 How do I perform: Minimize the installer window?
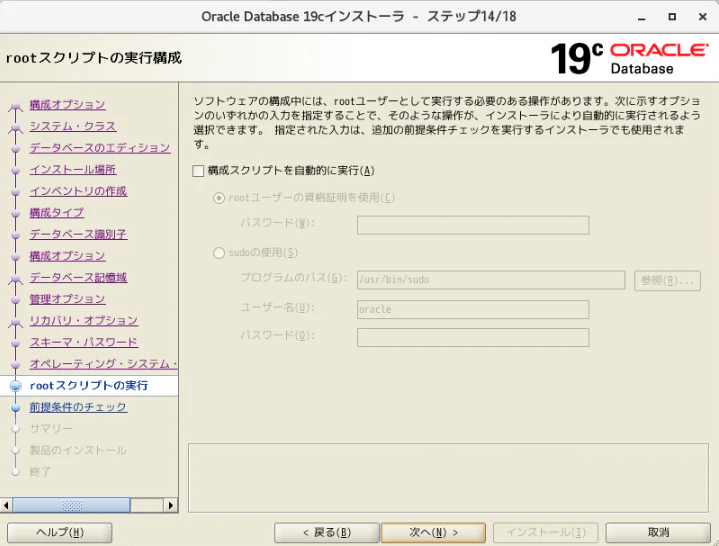[642, 17]
